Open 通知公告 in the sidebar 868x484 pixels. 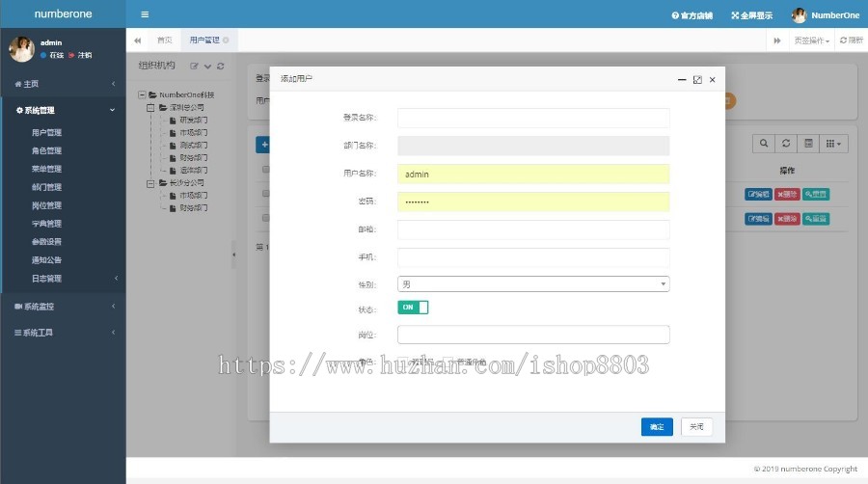(x=46, y=260)
